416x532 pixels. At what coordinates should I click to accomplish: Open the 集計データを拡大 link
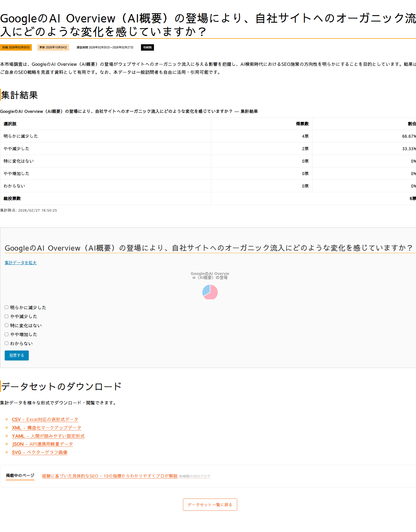pos(20,263)
